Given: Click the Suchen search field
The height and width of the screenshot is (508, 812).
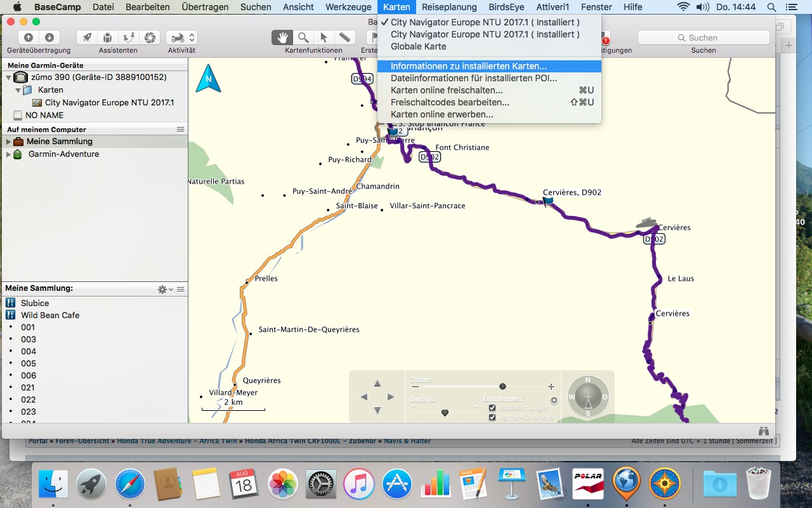Looking at the screenshot, I should [x=704, y=37].
